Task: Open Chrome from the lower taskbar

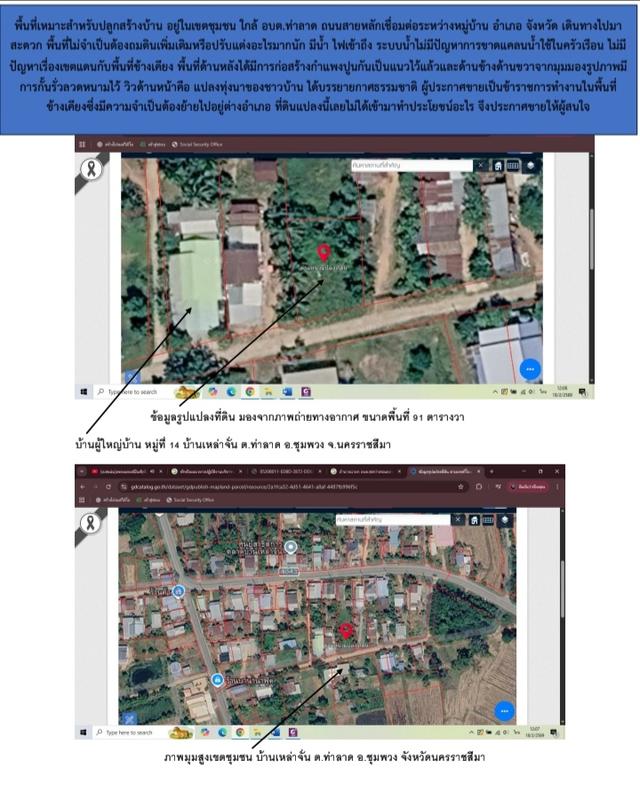Action: [240, 732]
